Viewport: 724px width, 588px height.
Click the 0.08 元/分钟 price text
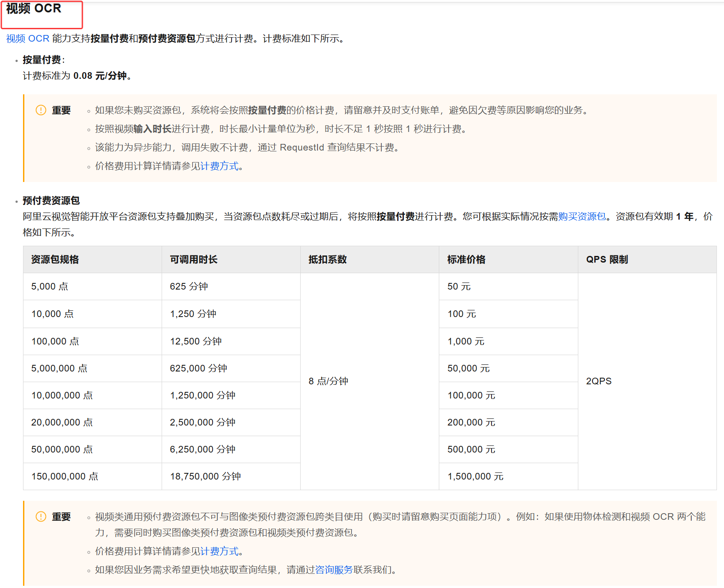pos(100,76)
